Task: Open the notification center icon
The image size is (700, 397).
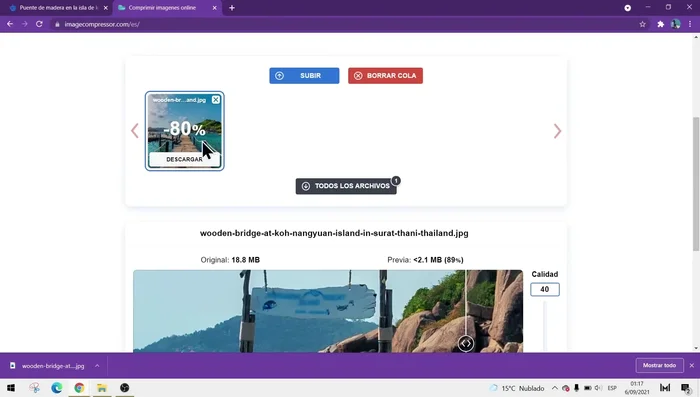Action: coord(685,388)
